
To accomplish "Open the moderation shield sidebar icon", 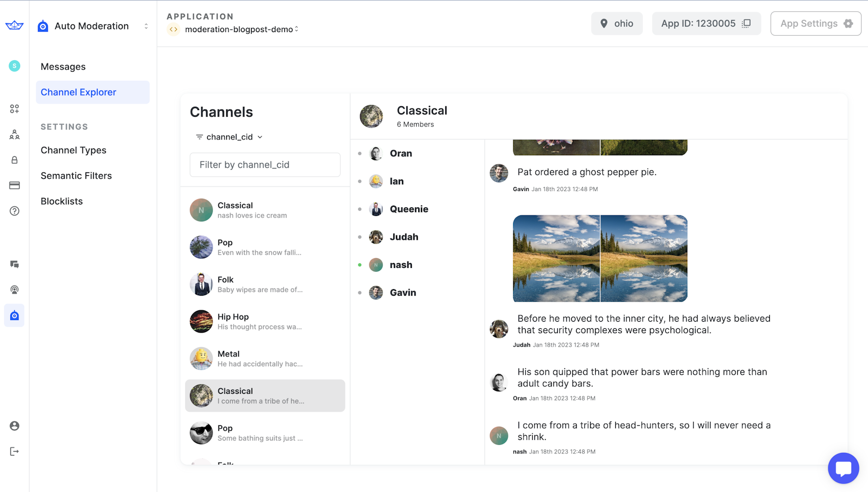I will click(x=15, y=316).
